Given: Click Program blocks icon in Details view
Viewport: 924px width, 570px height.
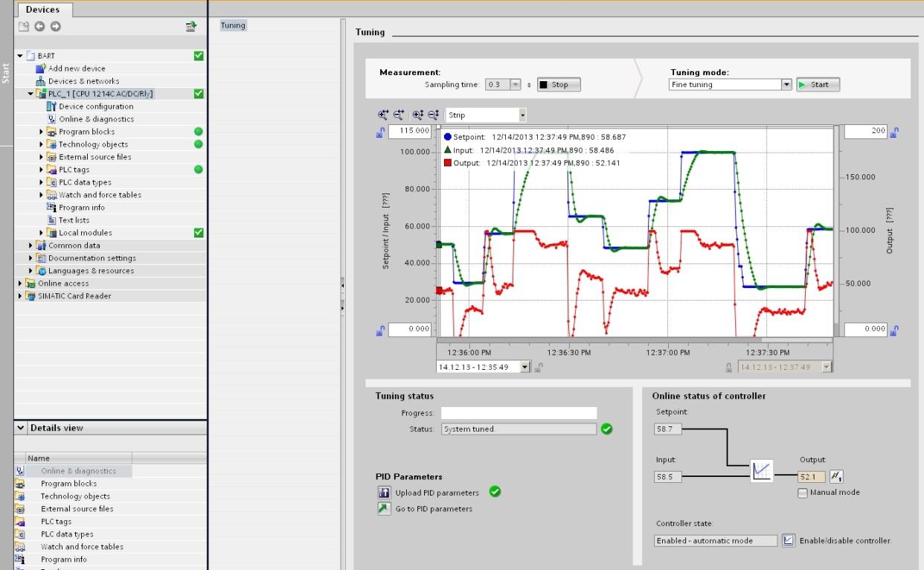Looking at the screenshot, I should (x=20, y=484).
